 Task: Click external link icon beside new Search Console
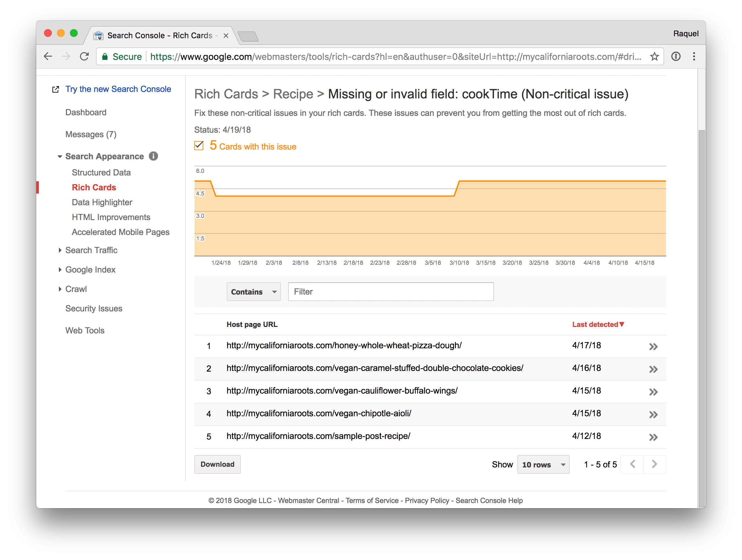pyautogui.click(x=56, y=89)
